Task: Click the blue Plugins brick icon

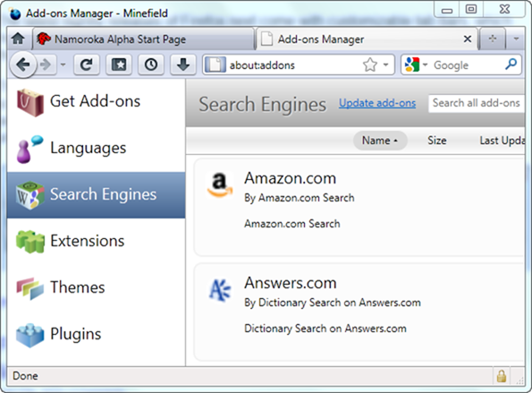Action: (x=30, y=335)
